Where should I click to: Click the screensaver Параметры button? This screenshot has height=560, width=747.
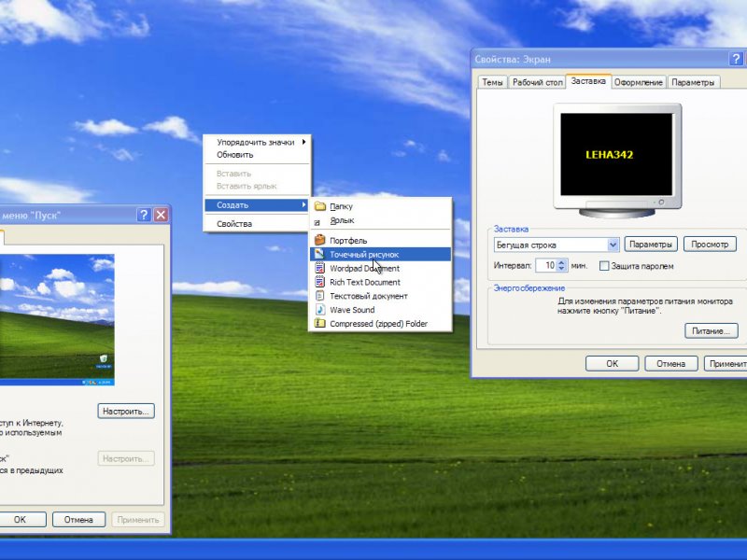coord(651,245)
